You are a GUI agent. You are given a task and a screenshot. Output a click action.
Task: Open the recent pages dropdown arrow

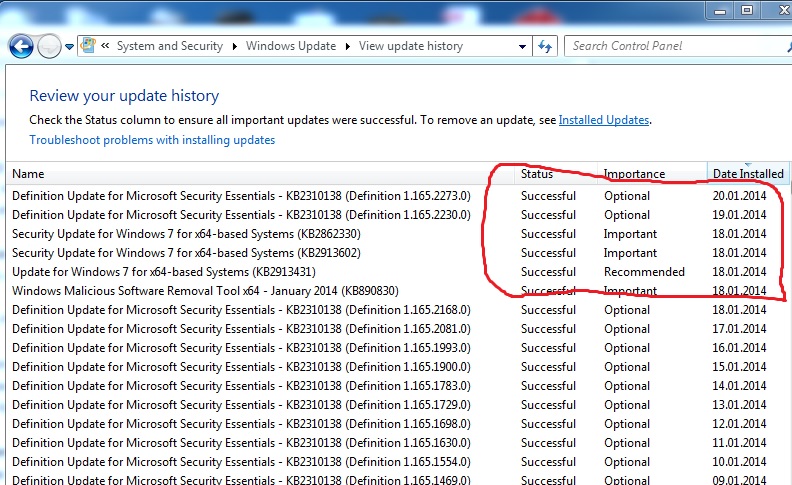[x=69, y=47]
